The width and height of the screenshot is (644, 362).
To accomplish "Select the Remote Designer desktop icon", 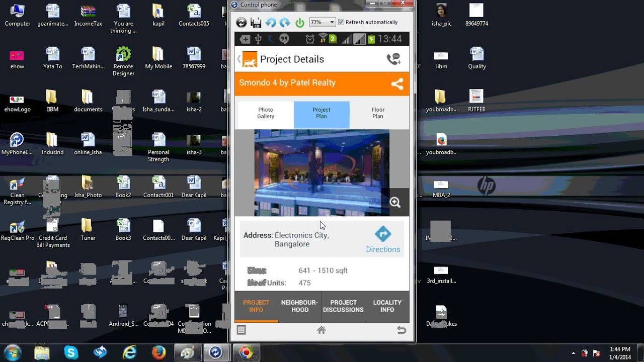I will pos(123,62).
